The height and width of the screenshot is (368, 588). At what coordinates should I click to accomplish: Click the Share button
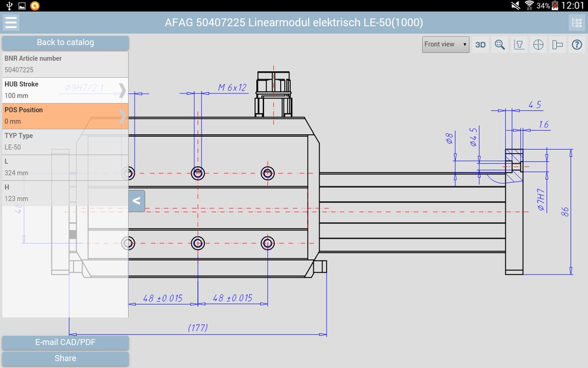[x=66, y=359]
